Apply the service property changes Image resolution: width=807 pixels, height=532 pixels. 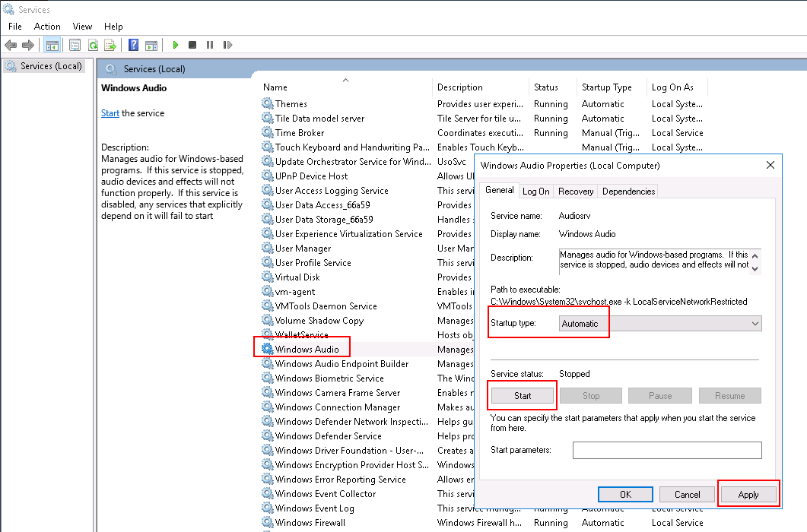pos(748,495)
